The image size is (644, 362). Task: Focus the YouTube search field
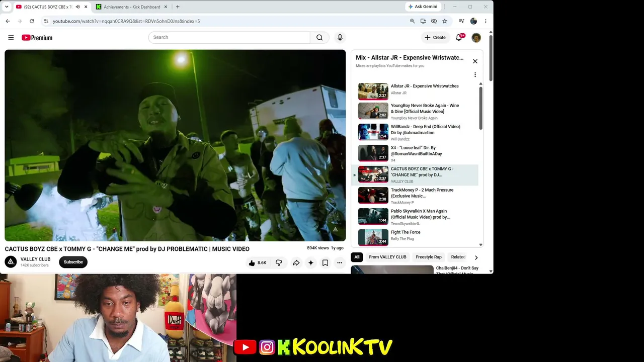(x=229, y=38)
